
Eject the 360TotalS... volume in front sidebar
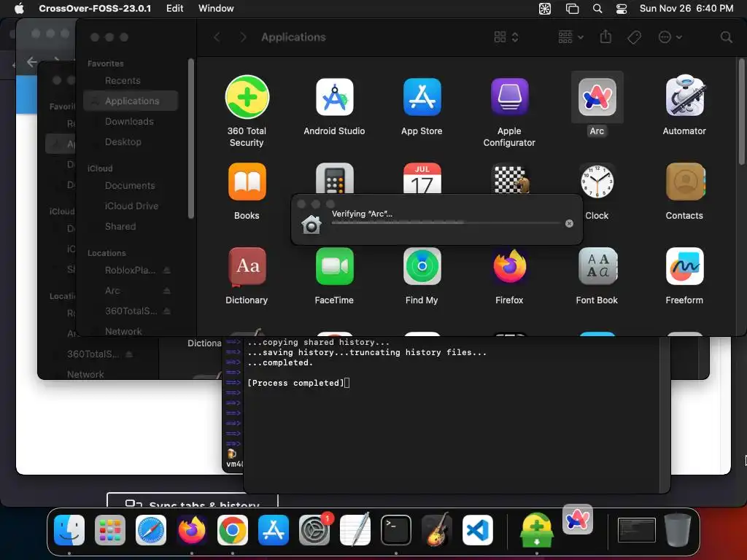[x=167, y=311]
